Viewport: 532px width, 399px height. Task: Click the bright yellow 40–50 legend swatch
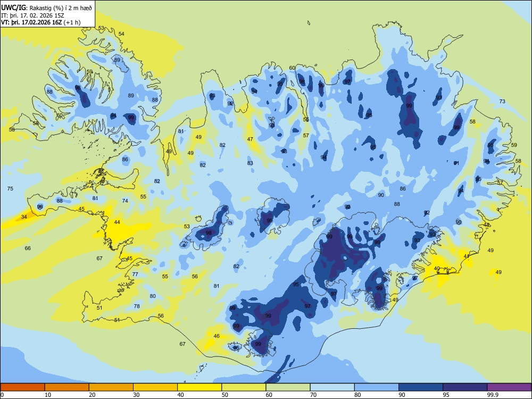[199, 387]
